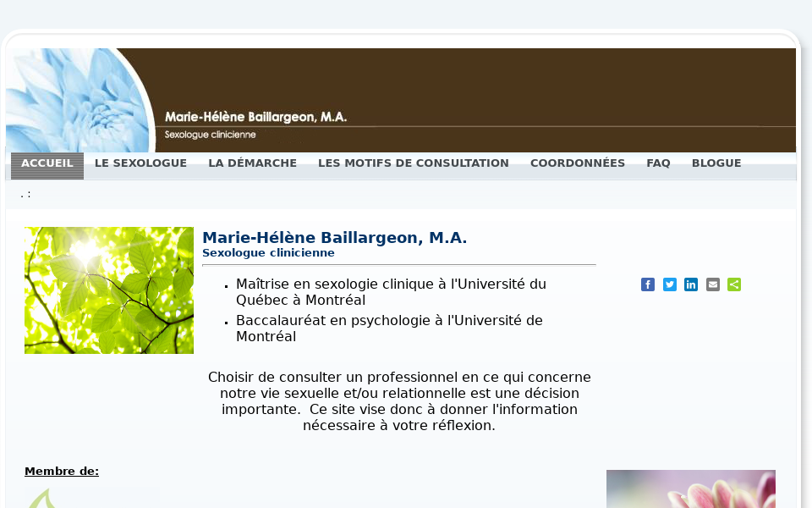The image size is (812, 508).
Task: Go to the Accueil tab
Action: [47, 163]
